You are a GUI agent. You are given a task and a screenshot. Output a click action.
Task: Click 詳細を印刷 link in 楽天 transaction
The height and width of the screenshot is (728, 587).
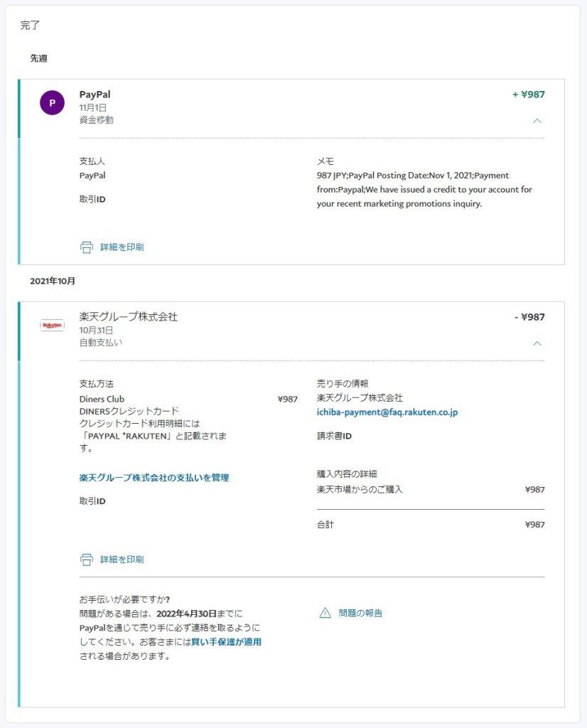pyautogui.click(x=122, y=560)
